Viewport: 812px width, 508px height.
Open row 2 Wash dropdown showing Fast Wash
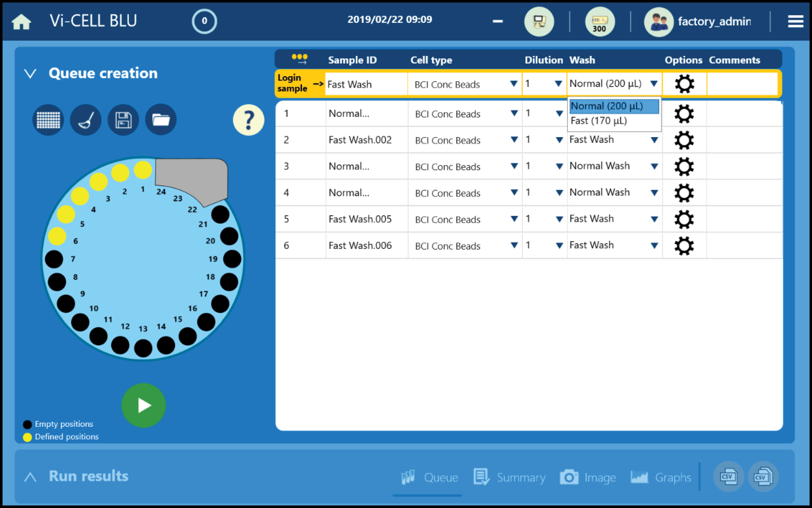point(614,140)
